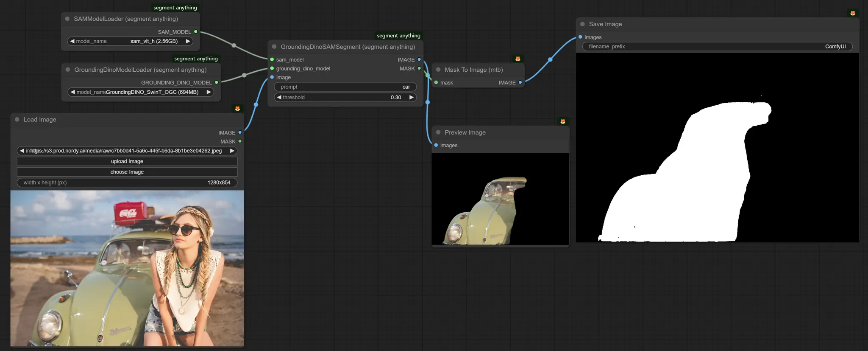This screenshot has height=351, width=868.
Task: Increase threshold using the right arrow
Action: 411,97
